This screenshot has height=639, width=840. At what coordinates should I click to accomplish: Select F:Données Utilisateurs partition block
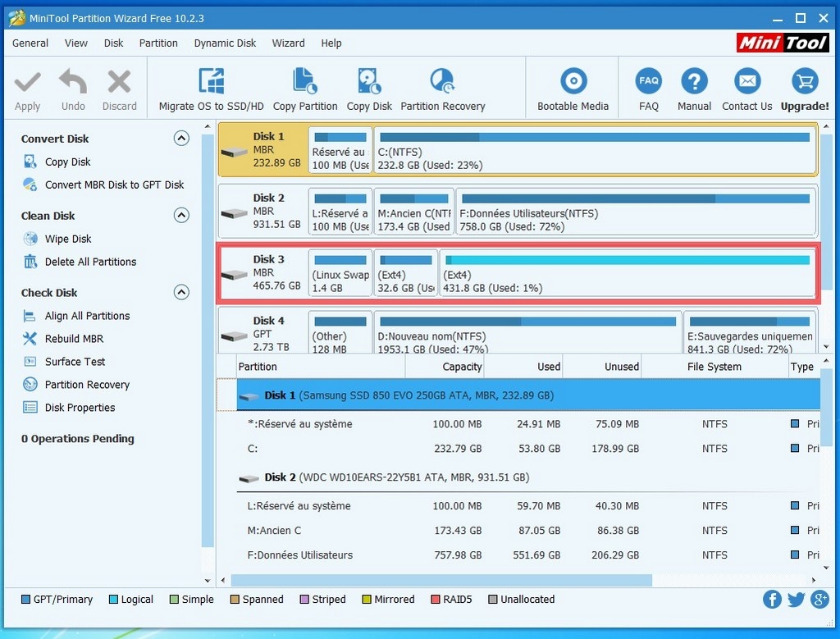[x=636, y=212]
